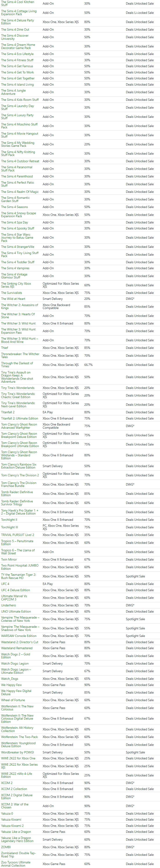Open the Underhero deal link
160x868 pixels.
click(9, 605)
